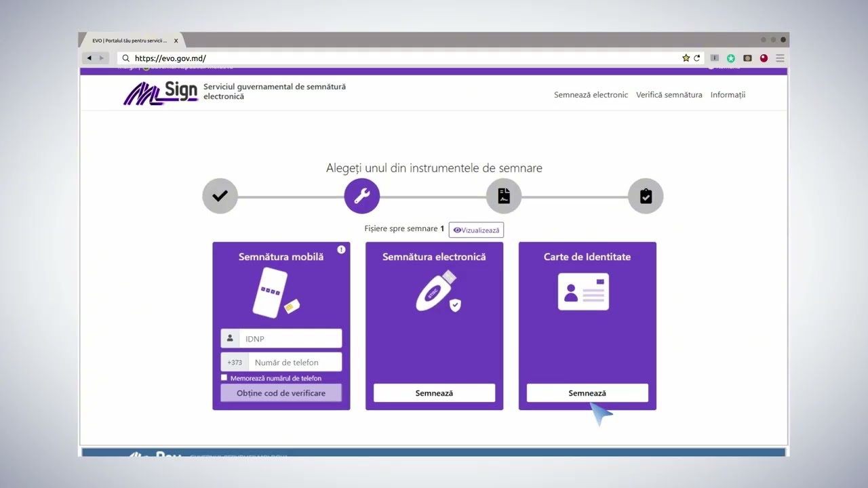Open the Semnează electronic menu item

(591, 95)
